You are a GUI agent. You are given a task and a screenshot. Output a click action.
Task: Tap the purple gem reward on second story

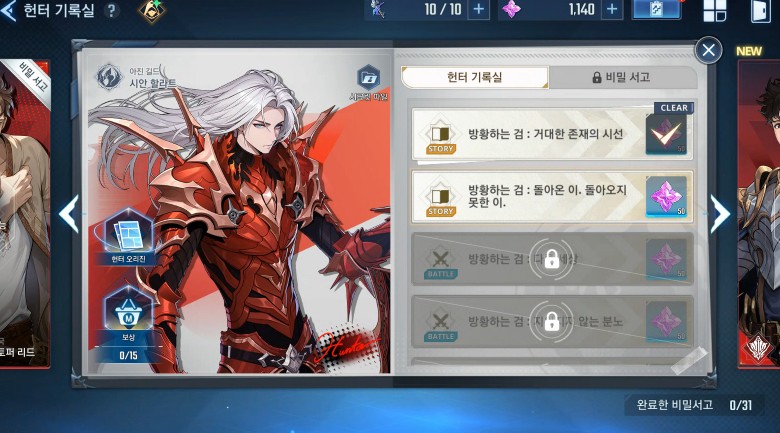[666, 197]
